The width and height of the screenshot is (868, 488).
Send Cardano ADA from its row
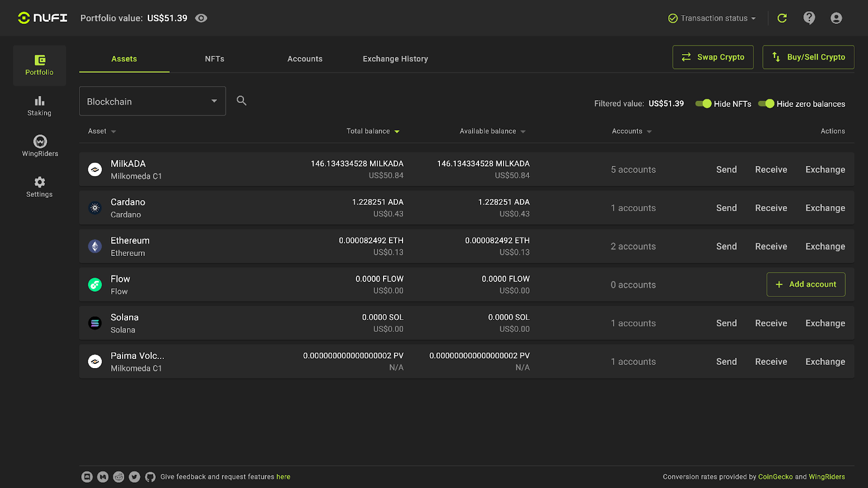[726, 208]
